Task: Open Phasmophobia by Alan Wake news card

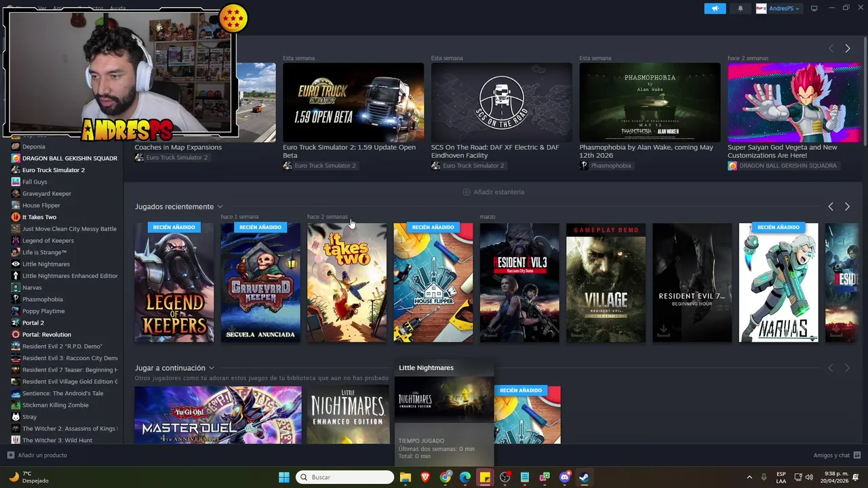Action: [x=650, y=102]
